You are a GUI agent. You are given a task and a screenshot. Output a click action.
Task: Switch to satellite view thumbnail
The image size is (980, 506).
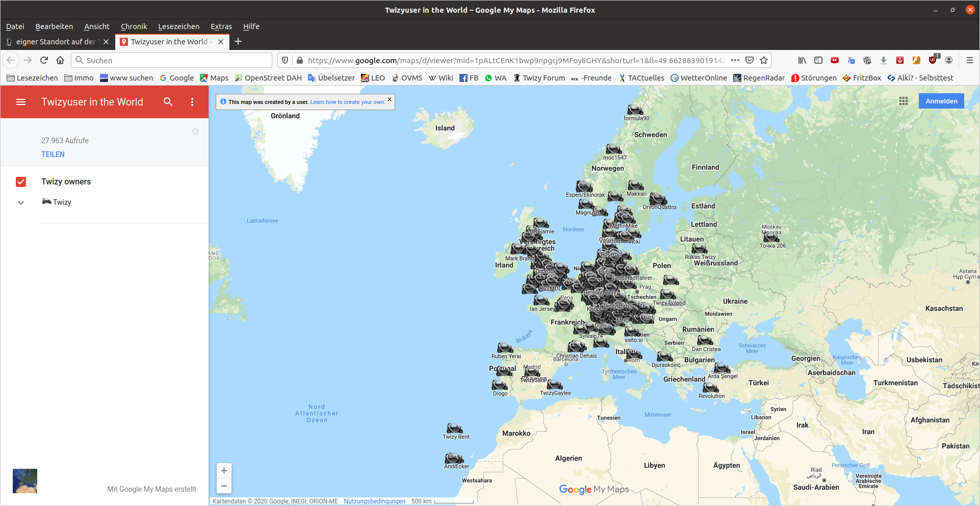click(x=25, y=481)
